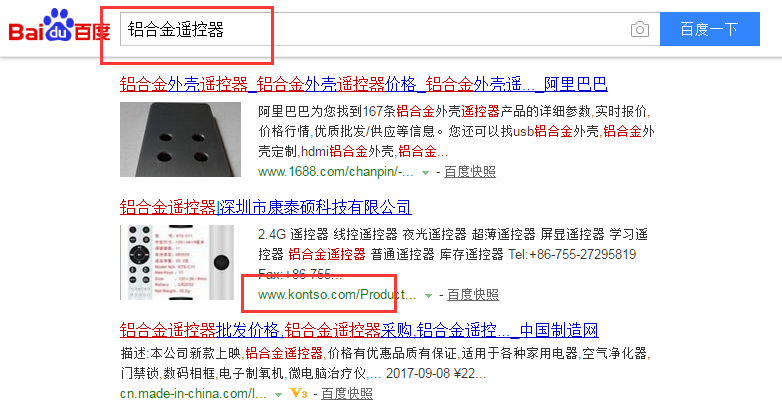The image size is (782, 417).
Task: Open 百度快照 for the made-in-china result
Action: (x=347, y=394)
